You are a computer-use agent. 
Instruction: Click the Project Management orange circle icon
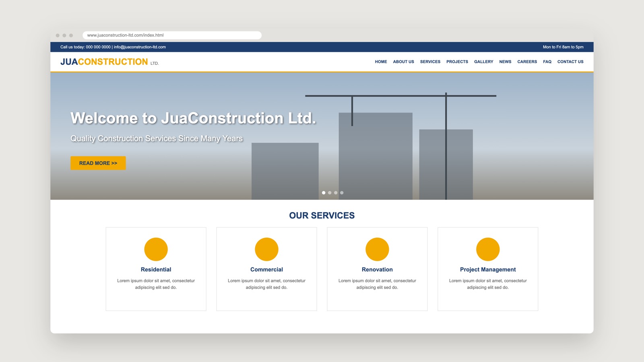pos(488,249)
